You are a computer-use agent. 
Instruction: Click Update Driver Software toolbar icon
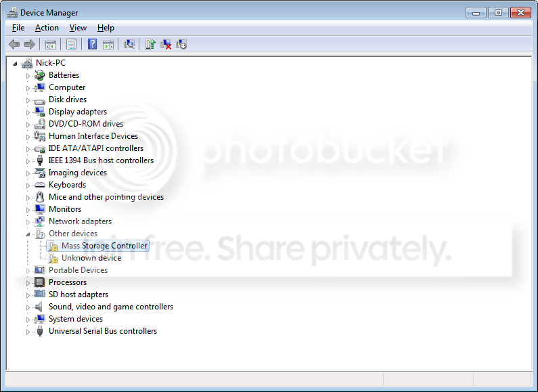point(150,44)
